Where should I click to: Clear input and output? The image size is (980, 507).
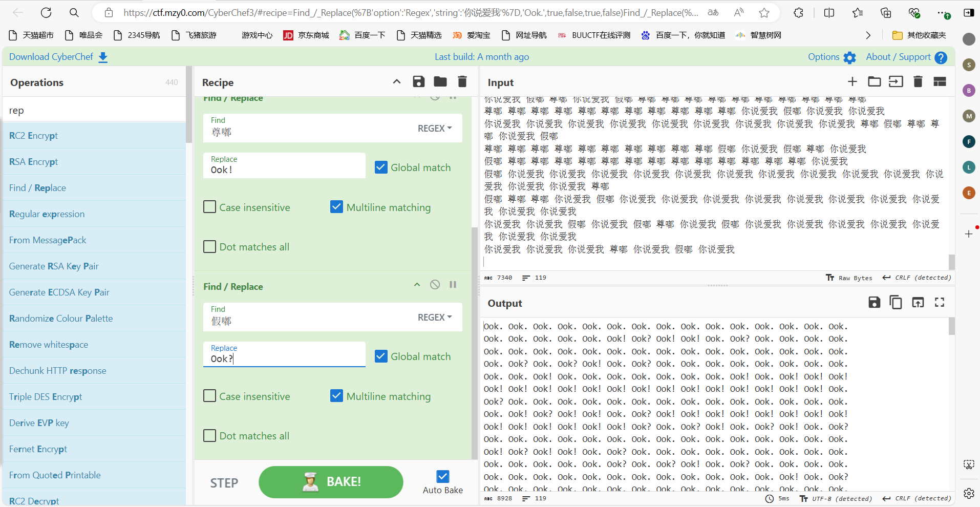pyautogui.click(x=918, y=81)
